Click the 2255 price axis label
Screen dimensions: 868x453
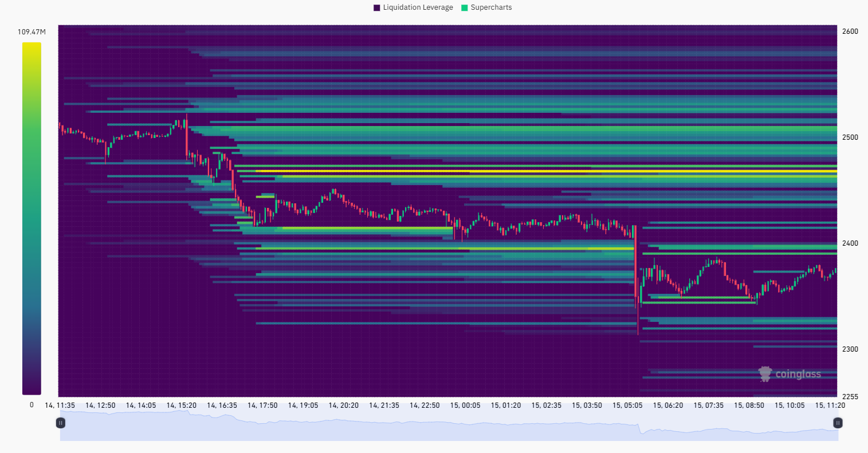click(850, 397)
